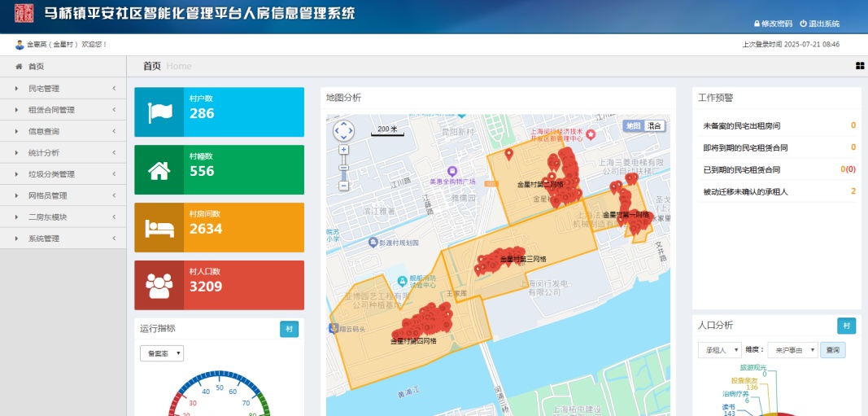Switch map to 混合 view

[x=655, y=125]
